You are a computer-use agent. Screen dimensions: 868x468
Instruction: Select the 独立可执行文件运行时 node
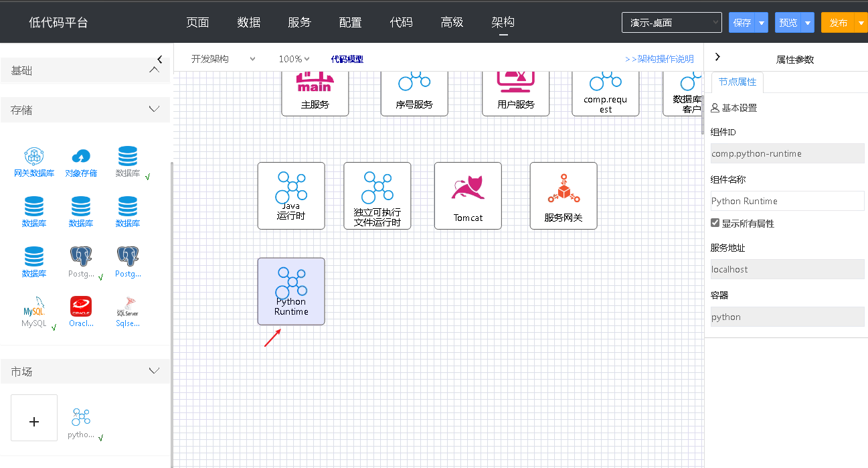pyautogui.click(x=377, y=196)
